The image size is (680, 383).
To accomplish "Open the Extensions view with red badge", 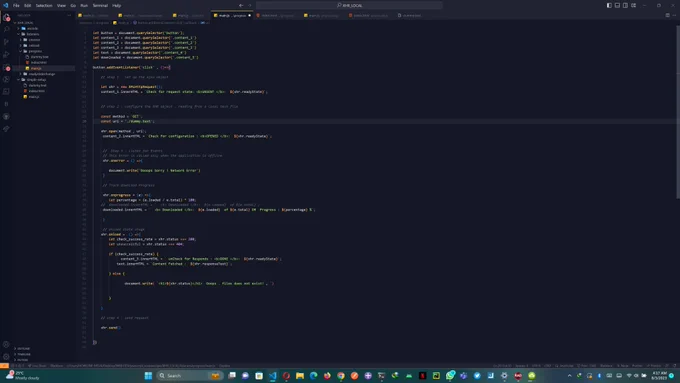I will click(6, 67).
